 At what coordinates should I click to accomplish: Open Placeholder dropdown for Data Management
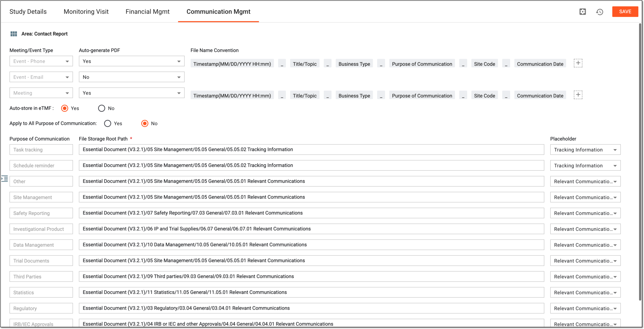(585, 245)
